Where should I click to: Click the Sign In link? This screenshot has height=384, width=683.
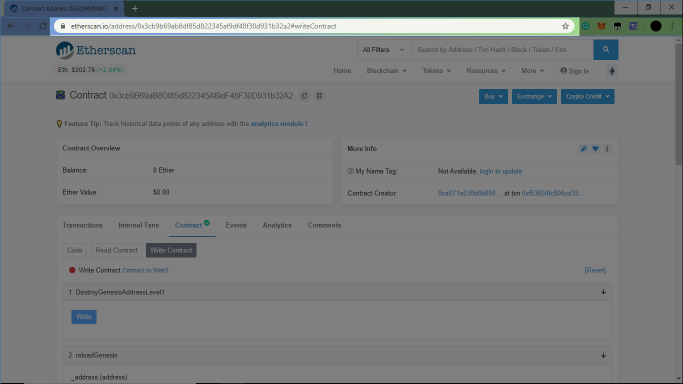tap(575, 71)
